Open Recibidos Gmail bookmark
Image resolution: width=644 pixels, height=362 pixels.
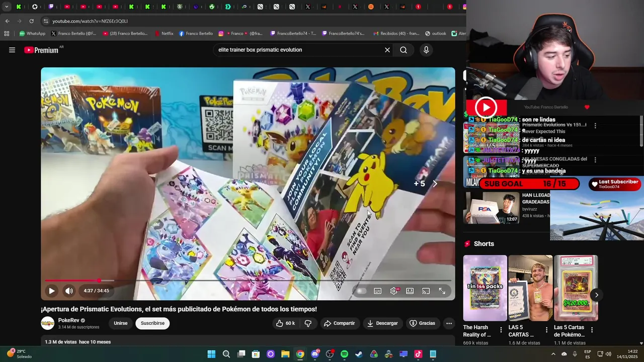(396, 34)
